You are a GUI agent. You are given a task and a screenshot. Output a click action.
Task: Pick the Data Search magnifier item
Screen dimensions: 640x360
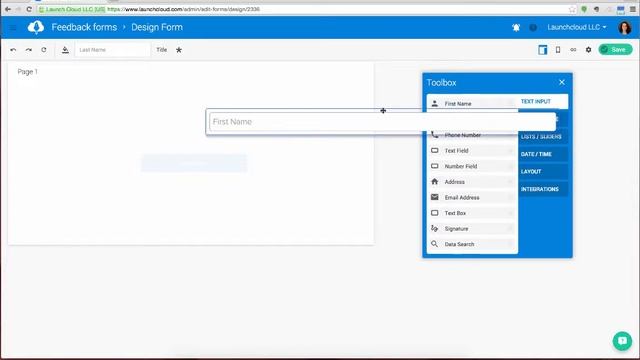tap(435, 244)
